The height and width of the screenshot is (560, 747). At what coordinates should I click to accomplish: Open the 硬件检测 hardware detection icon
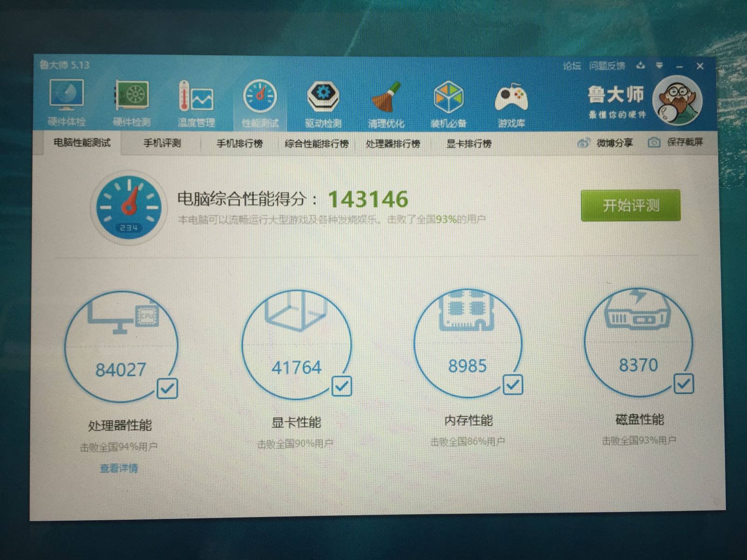132,104
